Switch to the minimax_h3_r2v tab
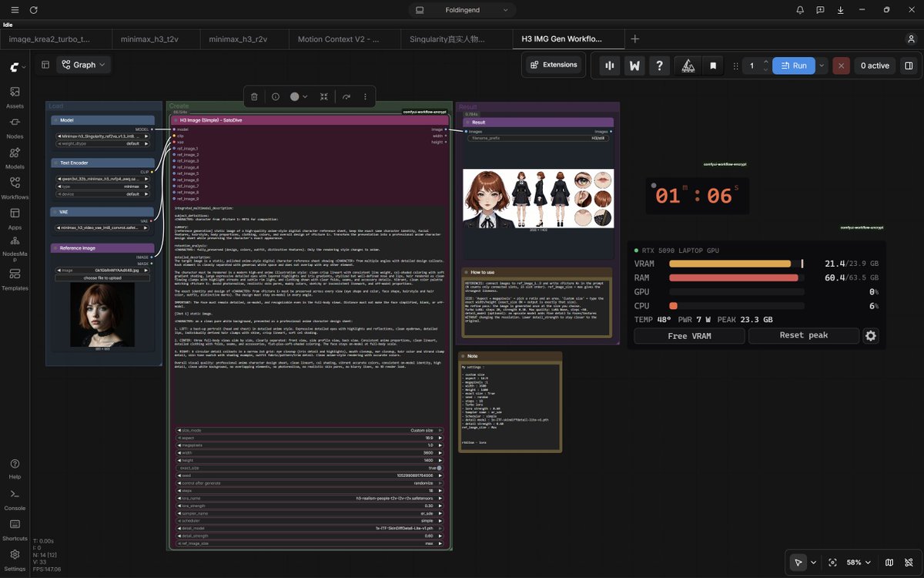924x578 pixels. coord(243,39)
